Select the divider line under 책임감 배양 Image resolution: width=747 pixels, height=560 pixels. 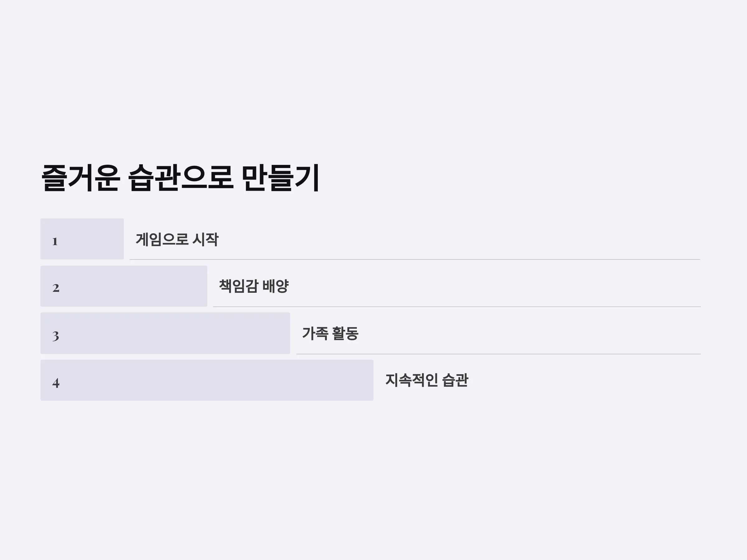click(457, 306)
